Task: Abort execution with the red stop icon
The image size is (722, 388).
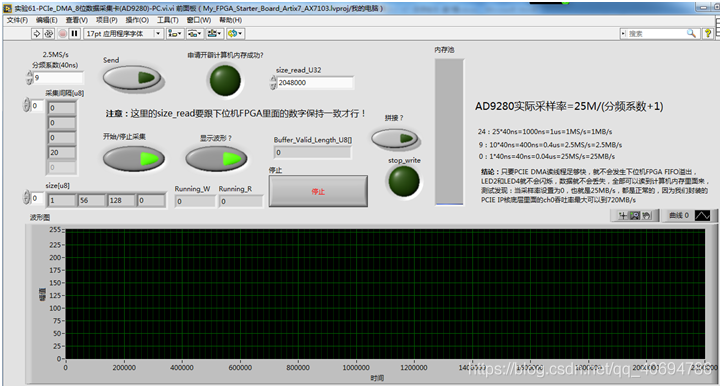Action: pos(62,34)
